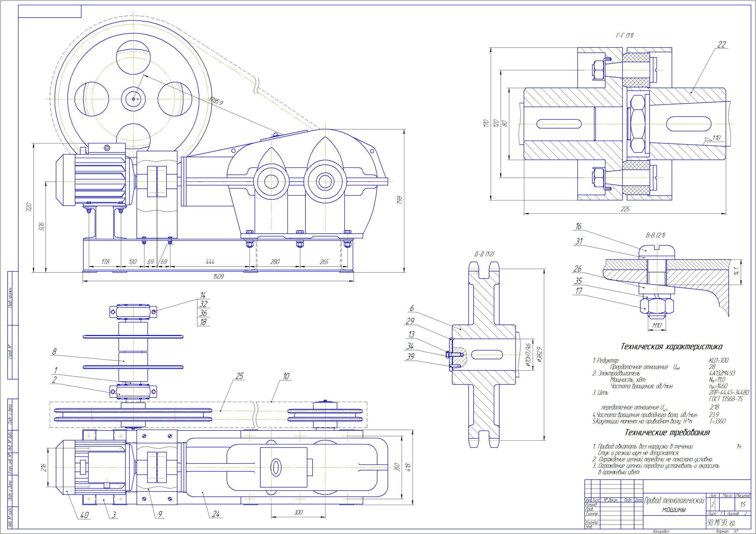Select the motor width dimension 216
The width and height of the screenshot is (756, 534).
coord(44,467)
